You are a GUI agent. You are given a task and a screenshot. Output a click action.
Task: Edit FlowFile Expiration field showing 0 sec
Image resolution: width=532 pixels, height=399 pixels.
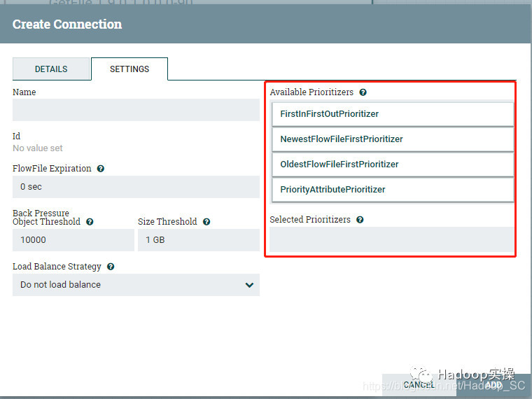pos(136,187)
